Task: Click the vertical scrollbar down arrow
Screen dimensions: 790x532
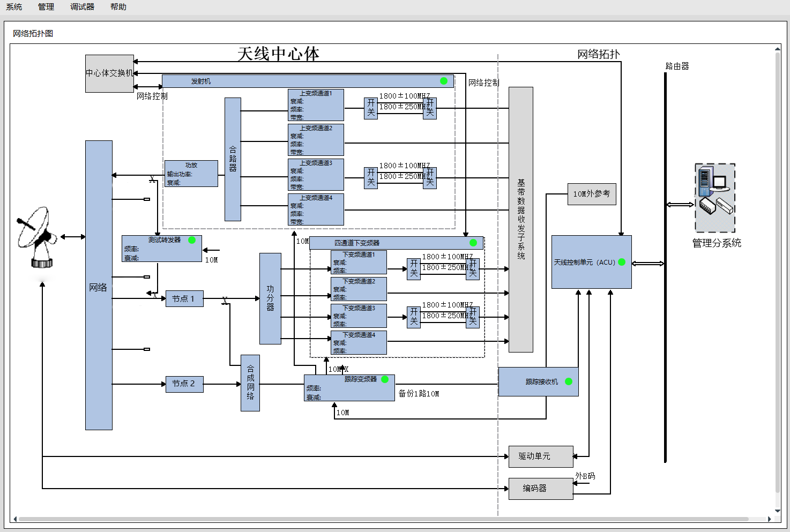Action: coord(778,511)
